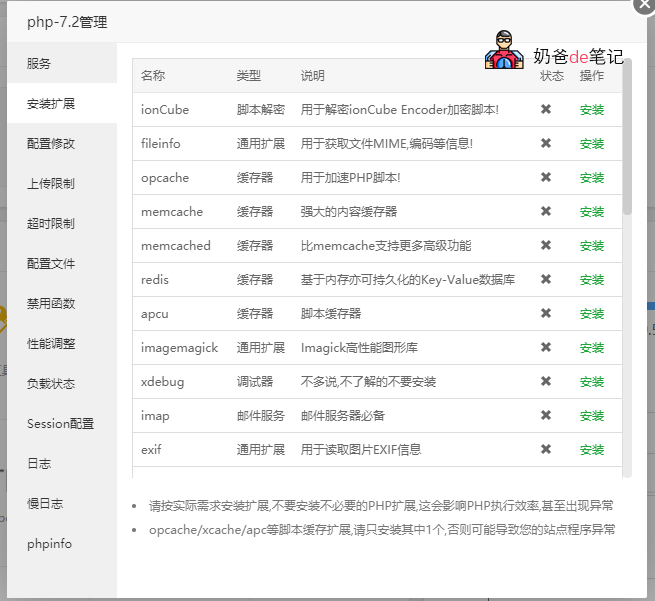Click the X status icon for ionCube
Viewport: 655px width, 601px height.
[546, 109]
